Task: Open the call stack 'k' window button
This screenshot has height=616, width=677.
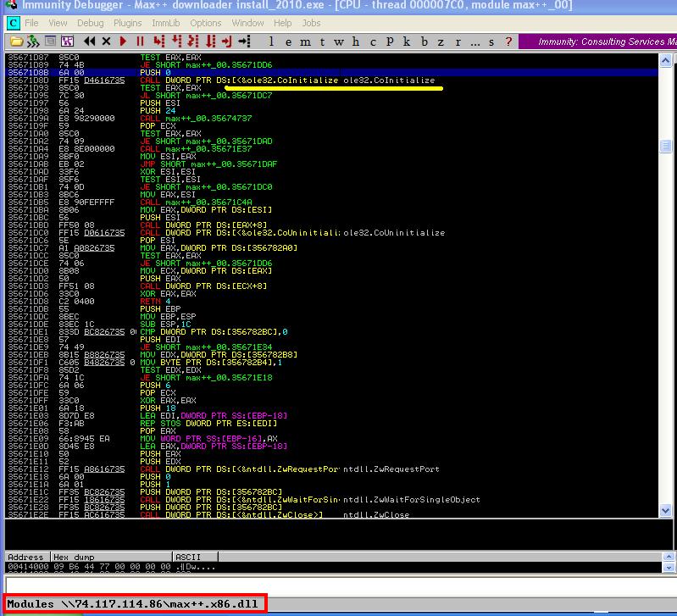Action: click(x=407, y=42)
